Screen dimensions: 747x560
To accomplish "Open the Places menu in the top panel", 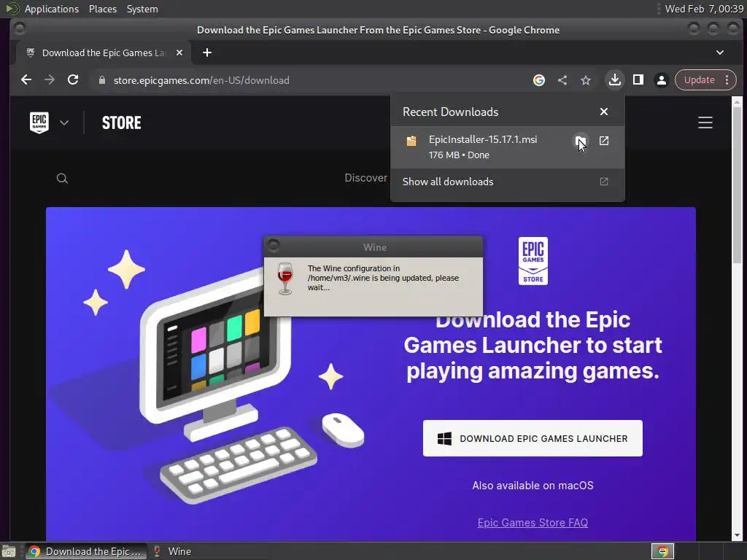I will pos(102,9).
